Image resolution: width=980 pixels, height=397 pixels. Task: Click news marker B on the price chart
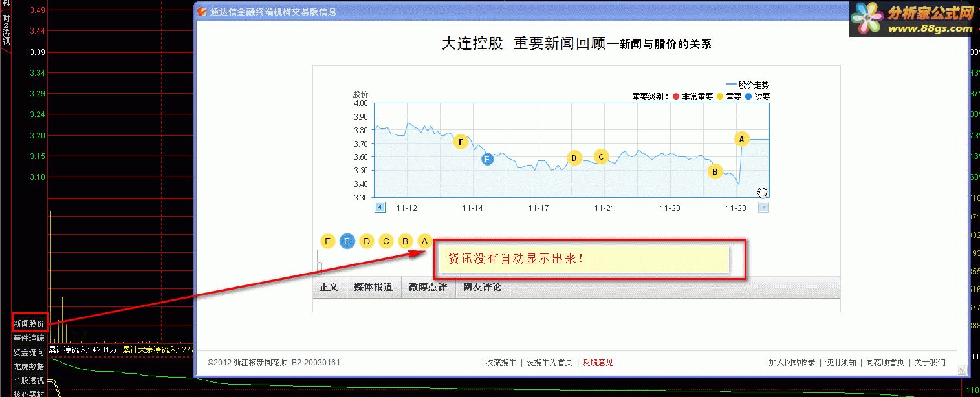(x=715, y=171)
